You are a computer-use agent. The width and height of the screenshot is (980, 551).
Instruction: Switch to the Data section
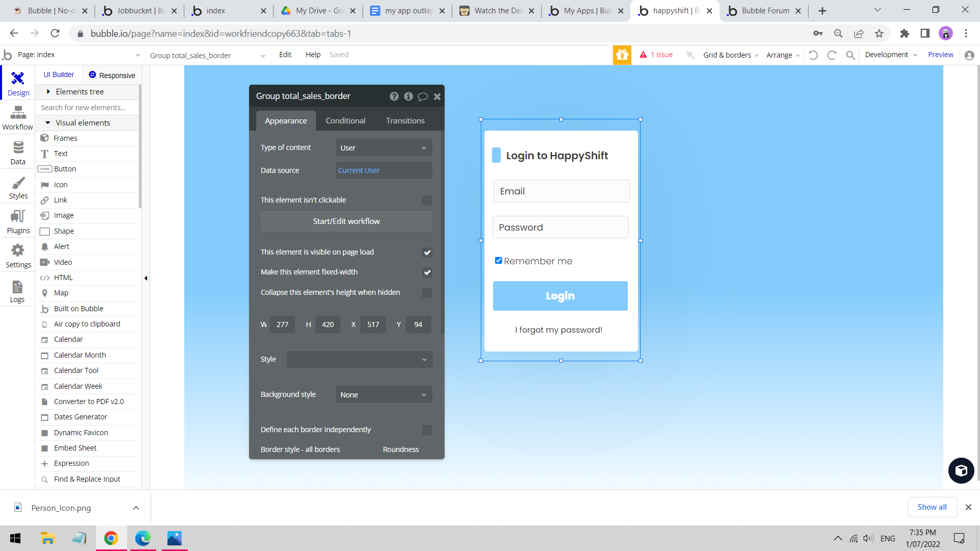[x=17, y=152]
